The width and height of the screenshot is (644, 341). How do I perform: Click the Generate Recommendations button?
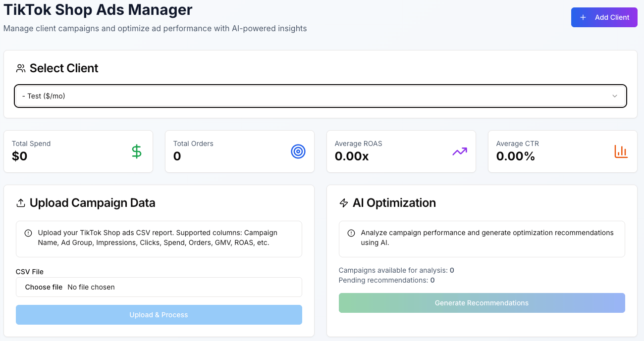[482, 303]
